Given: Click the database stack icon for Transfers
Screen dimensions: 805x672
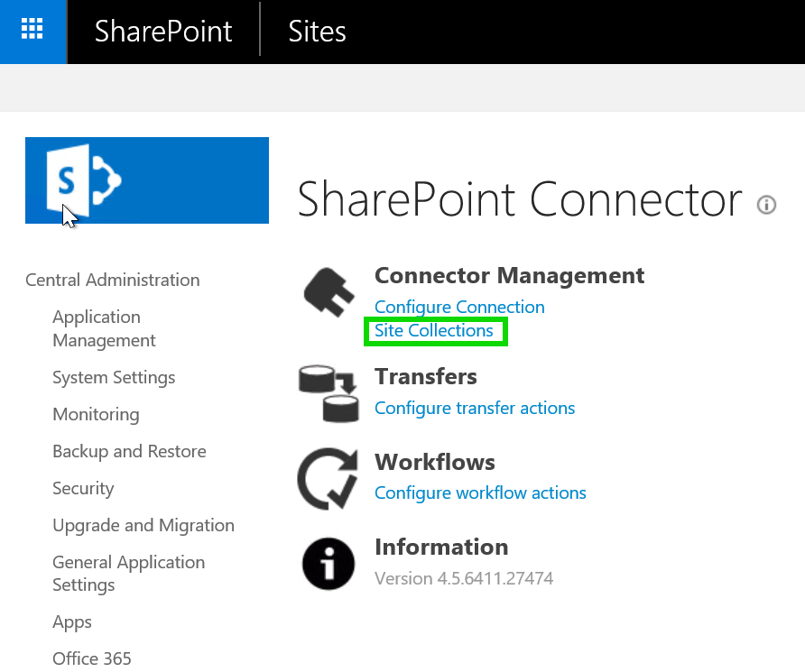Looking at the screenshot, I should click(328, 393).
